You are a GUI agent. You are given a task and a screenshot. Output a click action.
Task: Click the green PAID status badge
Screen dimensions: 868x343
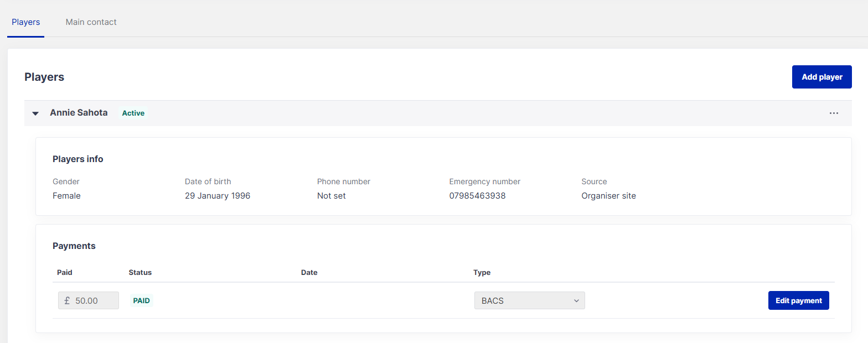click(141, 300)
